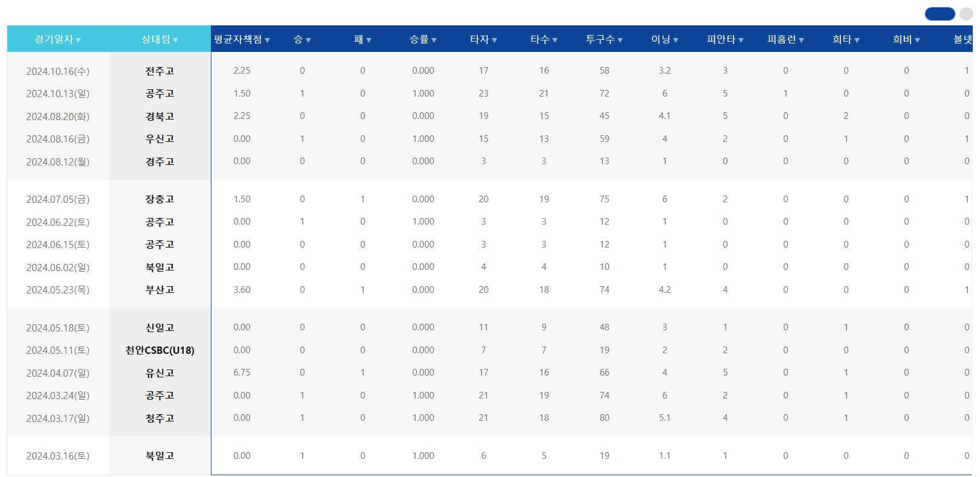The width and height of the screenshot is (980, 477).
Task: Select the date 2024.08.20(화)
Action: point(58,117)
